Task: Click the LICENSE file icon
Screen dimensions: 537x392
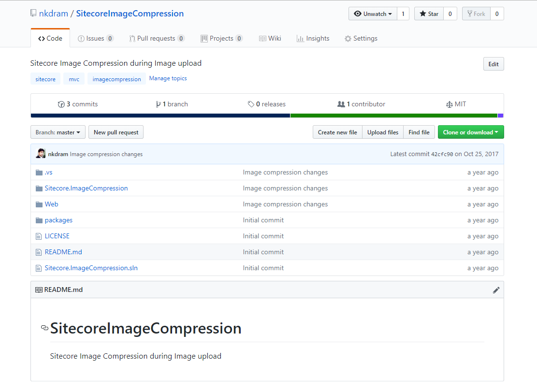Action: click(x=39, y=236)
